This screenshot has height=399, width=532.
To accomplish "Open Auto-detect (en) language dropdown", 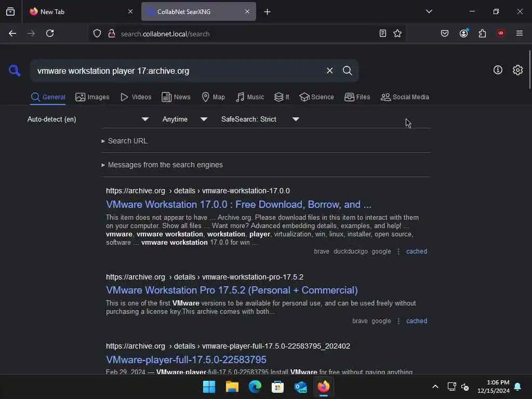I will coord(88,119).
